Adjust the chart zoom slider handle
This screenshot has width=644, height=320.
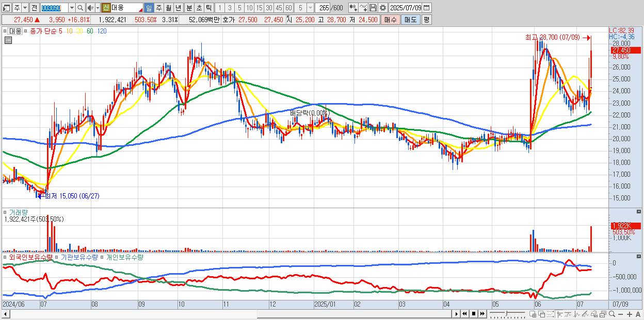[x=506, y=314]
